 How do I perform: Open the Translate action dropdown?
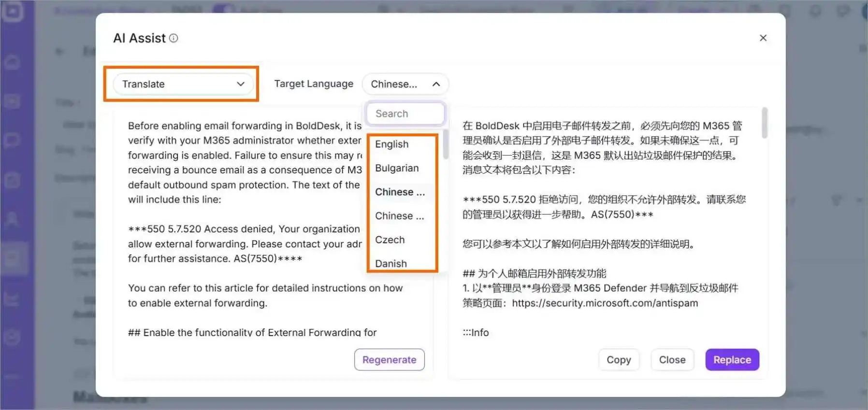[x=183, y=84]
